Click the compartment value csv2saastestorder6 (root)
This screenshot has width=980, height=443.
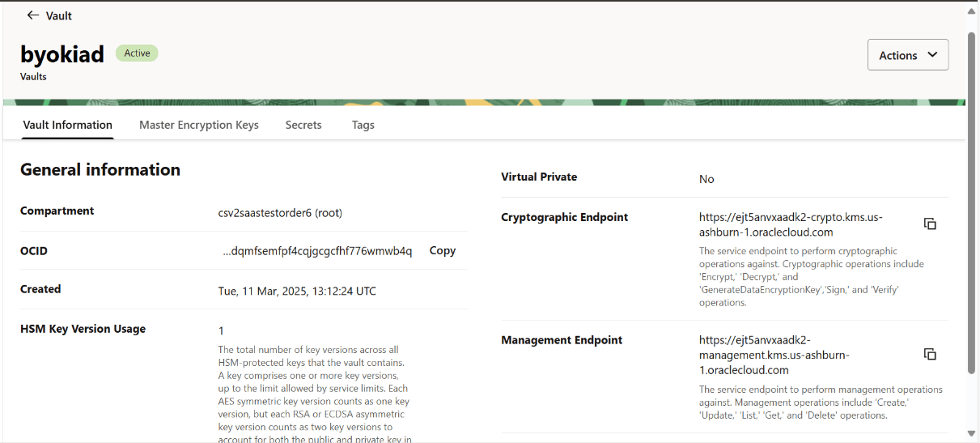click(280, 213)
